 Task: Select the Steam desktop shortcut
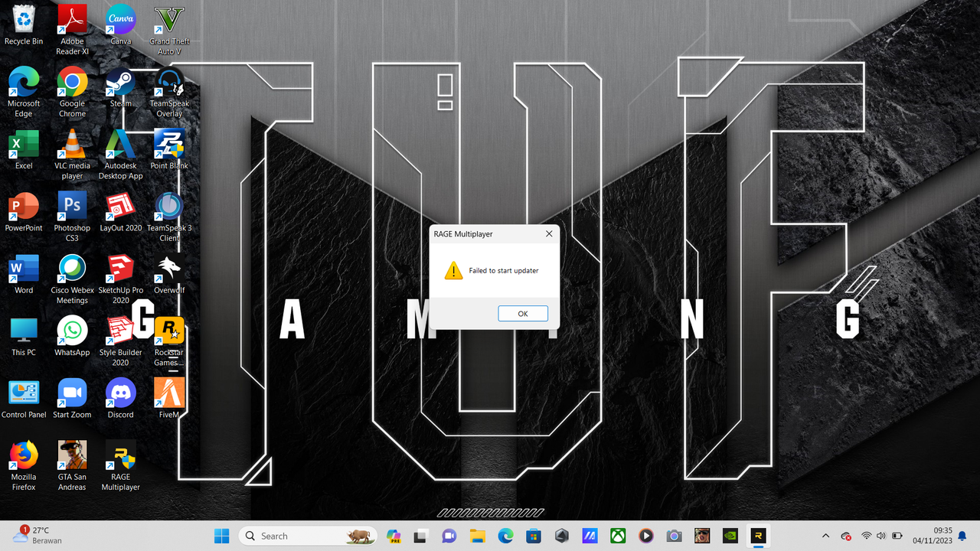120,87
